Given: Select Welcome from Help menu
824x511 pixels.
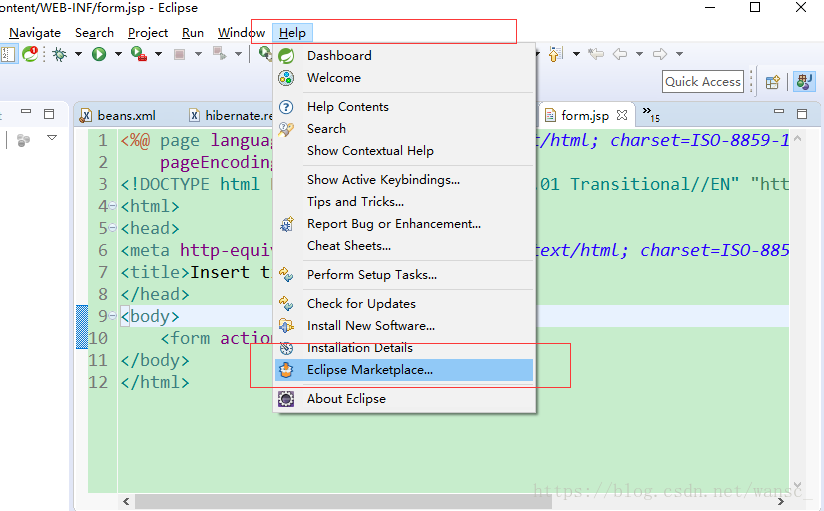Looking at the screenshot, I should [x=404, y=78].
